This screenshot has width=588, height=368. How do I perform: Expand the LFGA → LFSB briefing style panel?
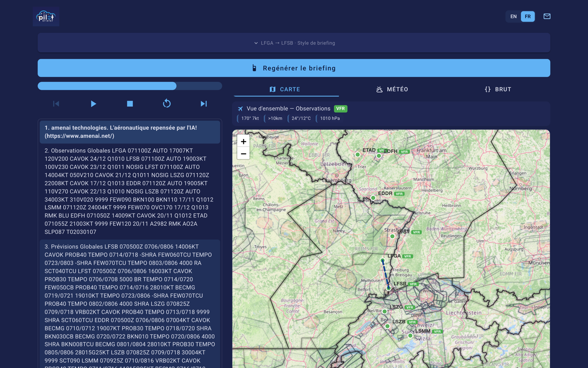tap(294, 43)
